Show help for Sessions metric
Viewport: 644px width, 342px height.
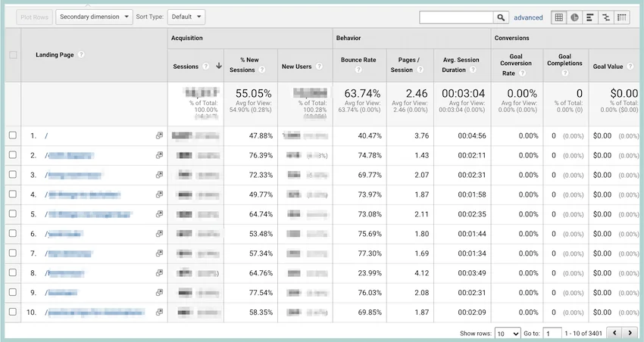[x=206, y=67]
